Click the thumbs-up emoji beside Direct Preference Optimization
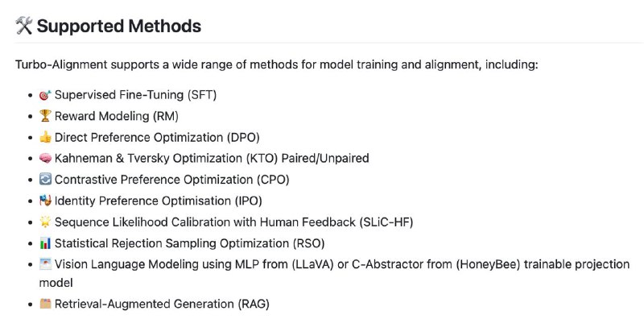 pos(45,137)
